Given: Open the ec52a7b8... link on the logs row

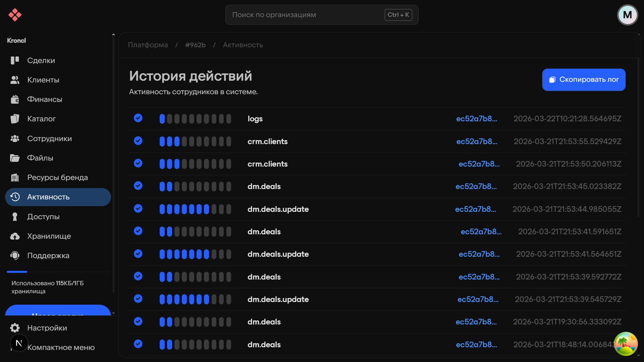Looking at the screenshot, I should click(x=476, y=119).
